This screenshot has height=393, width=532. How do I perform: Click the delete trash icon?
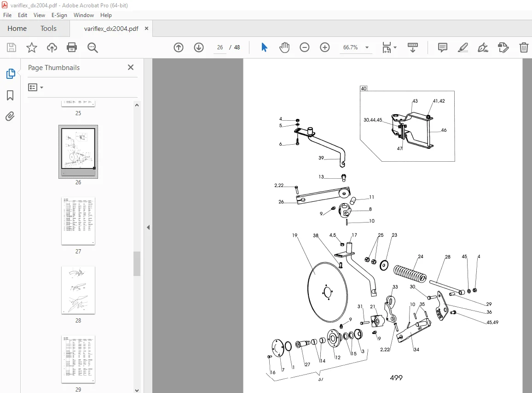click(524, 47)
